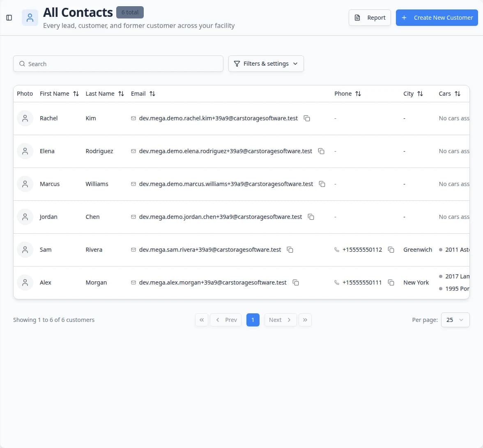Click Rachel Kim's email text
Screen dimensions: 483x448
218,118
